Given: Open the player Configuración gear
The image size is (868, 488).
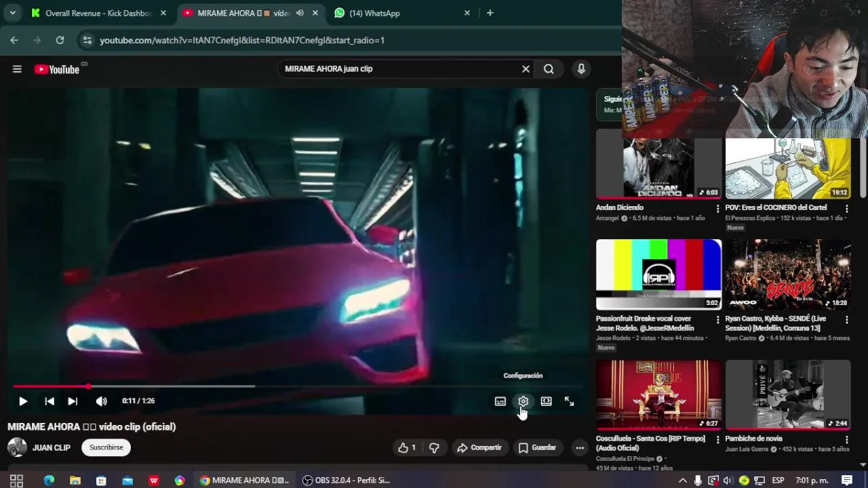Looking at the screenshot, I should coord(523,401).
